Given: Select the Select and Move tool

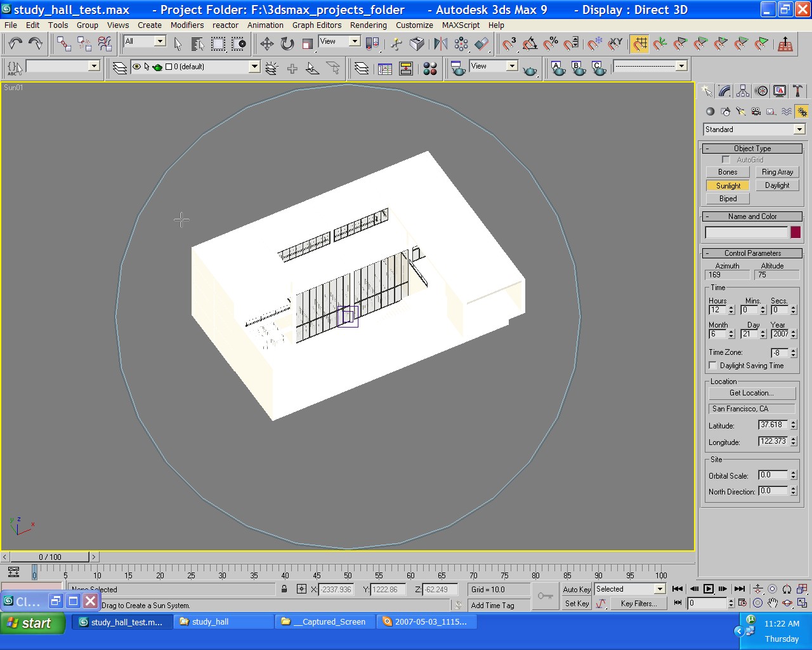Looking at the screenshot, I should pos(267,43).
